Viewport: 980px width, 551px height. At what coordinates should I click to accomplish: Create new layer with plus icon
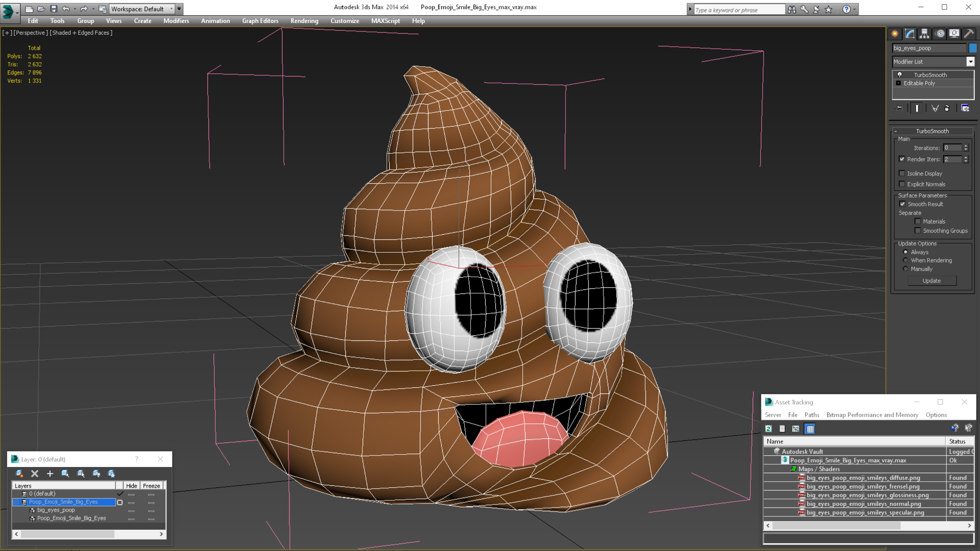[x=50, y=473]
